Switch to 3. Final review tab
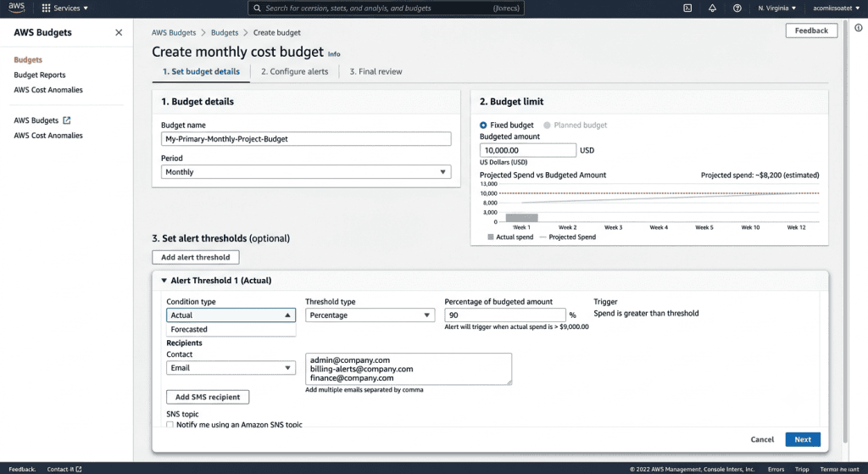This screenshot has height=474, width=868. 376,71
